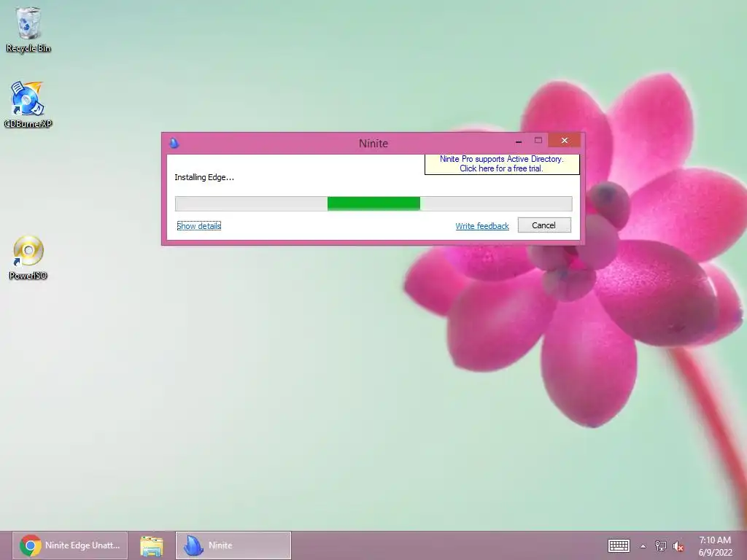Click the 'Installing Edge...' status text
This screenshot has width=747, height=560.
pos(204,177)
